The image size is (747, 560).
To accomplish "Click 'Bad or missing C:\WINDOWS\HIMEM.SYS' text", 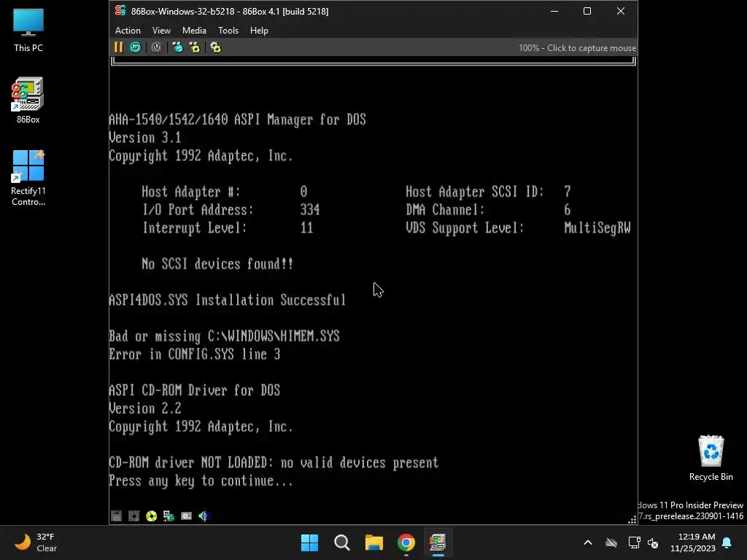I will 224,336.
